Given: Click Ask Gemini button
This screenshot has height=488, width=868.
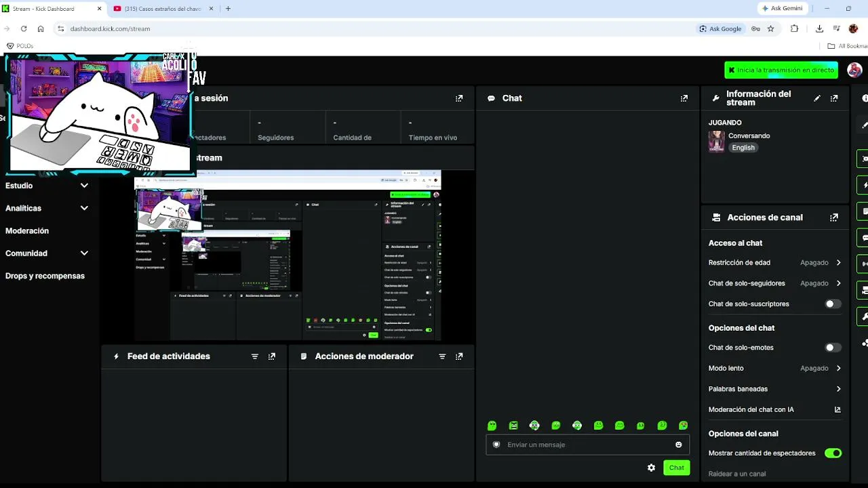Looking at the screenshot, I should click(x=782, y=8).
